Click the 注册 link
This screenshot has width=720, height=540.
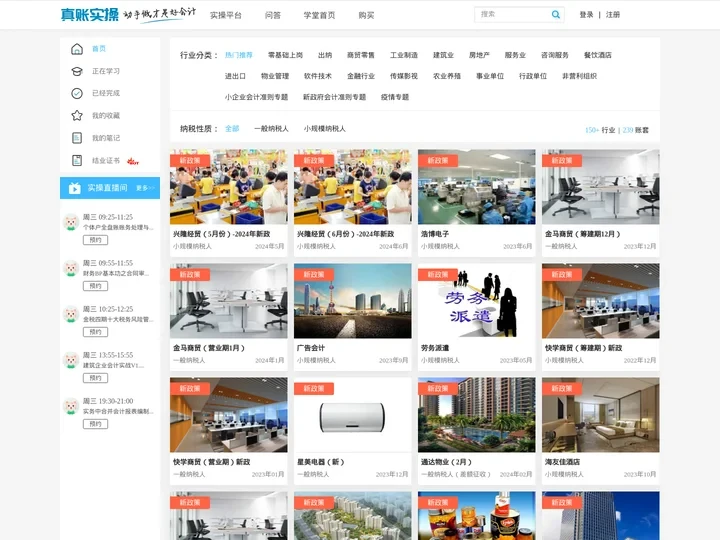click(x=613, y=15)
